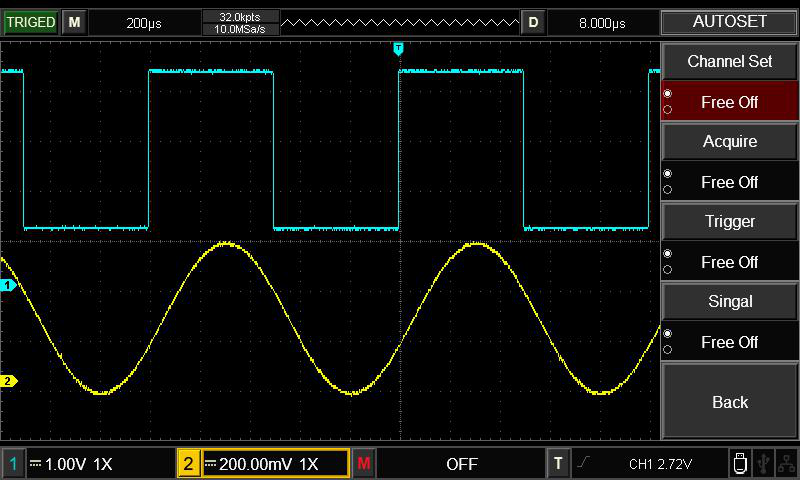Click the T trigger icon in bottom bar
The height and width of the screenshot is (480, 800).
(559, 464)
